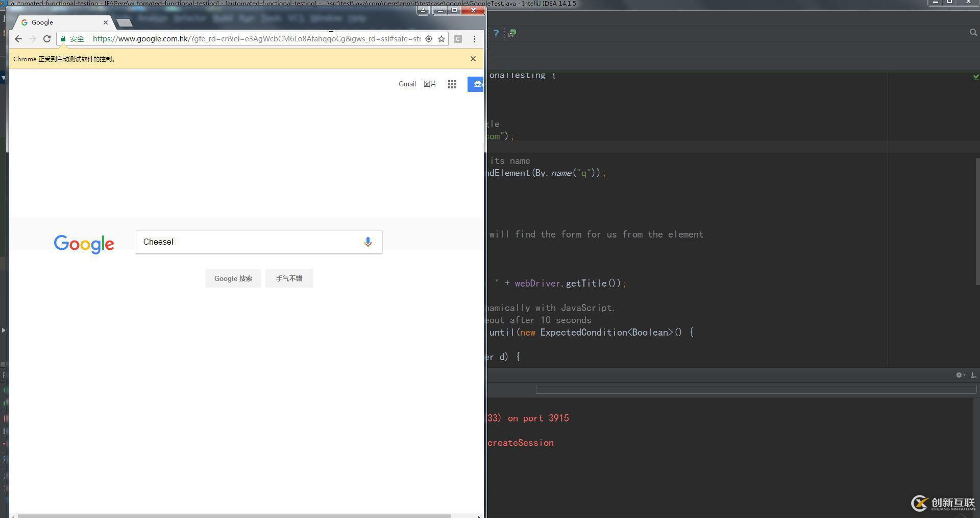Viewport: 980px width, 518px height.
Task: Open the Google apps grid
Action: click(452, 84)
